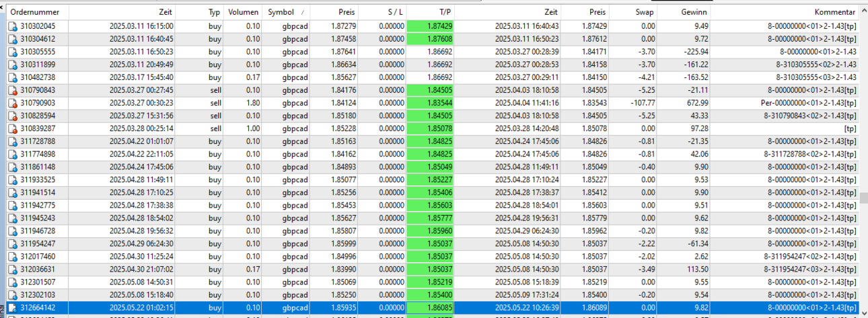Select the icon of order 312036631
868x318 pixels.
coord(13,269)
